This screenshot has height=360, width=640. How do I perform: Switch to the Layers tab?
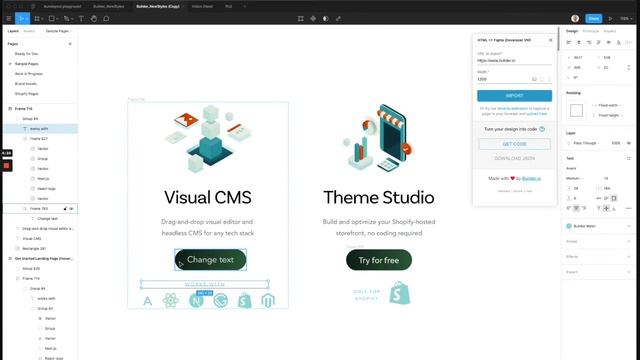13,31
